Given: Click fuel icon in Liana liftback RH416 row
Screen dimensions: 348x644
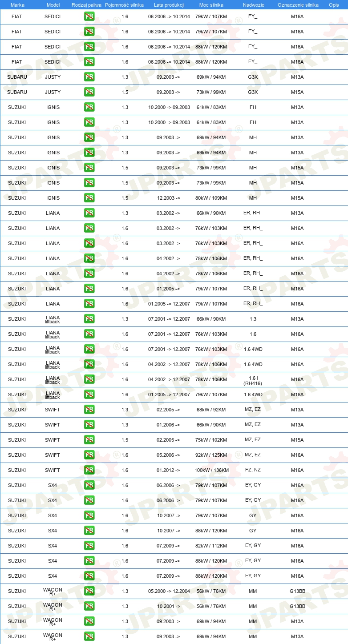Looking at the screenshot, I should pyautogui.click(x=89, y=379).
